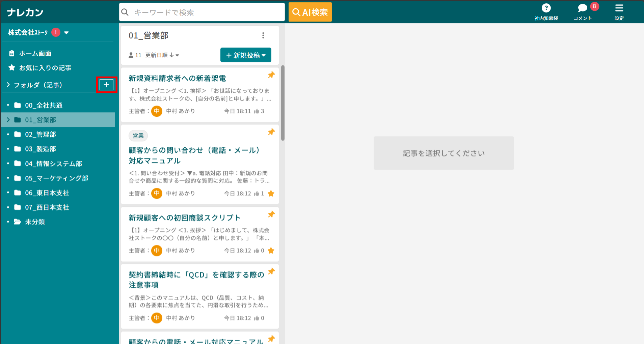Image resolution: width=644 pixels, height=344 pixels.
Task: Click the plus icon to create a folder
Action: (x=106, y=85)
